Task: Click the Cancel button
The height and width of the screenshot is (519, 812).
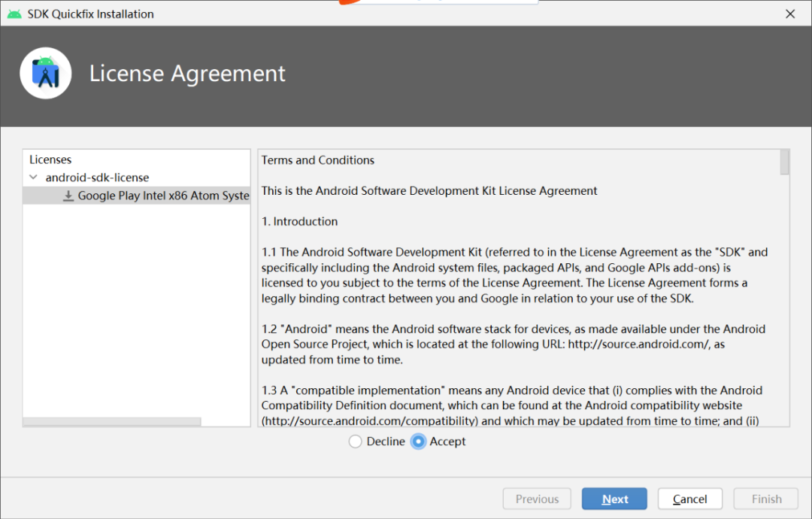Action: 689,499
